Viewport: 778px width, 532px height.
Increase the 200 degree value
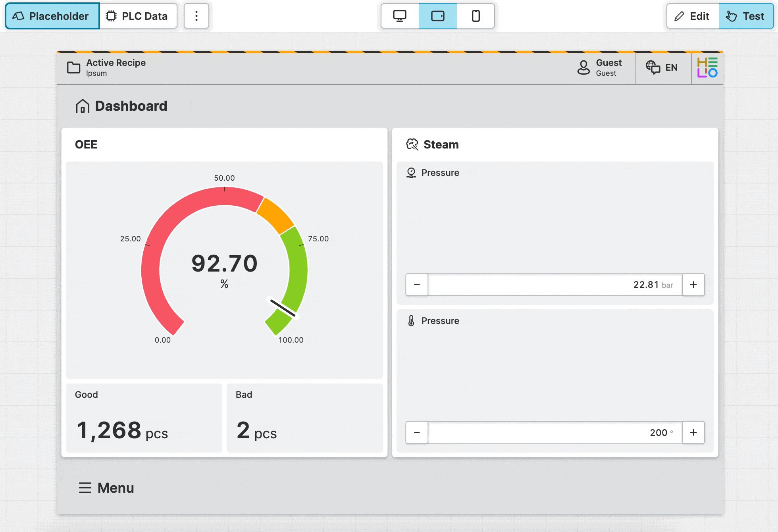coord(693,432)
